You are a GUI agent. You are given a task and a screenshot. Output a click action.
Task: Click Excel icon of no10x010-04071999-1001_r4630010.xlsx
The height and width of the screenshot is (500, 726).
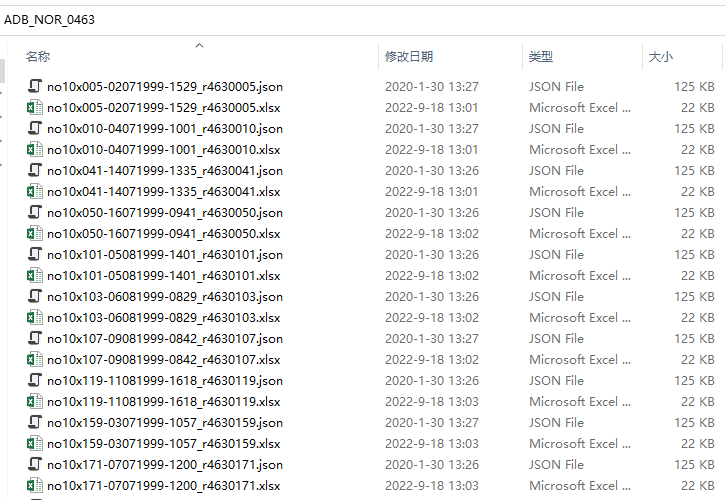coord(35,150)
